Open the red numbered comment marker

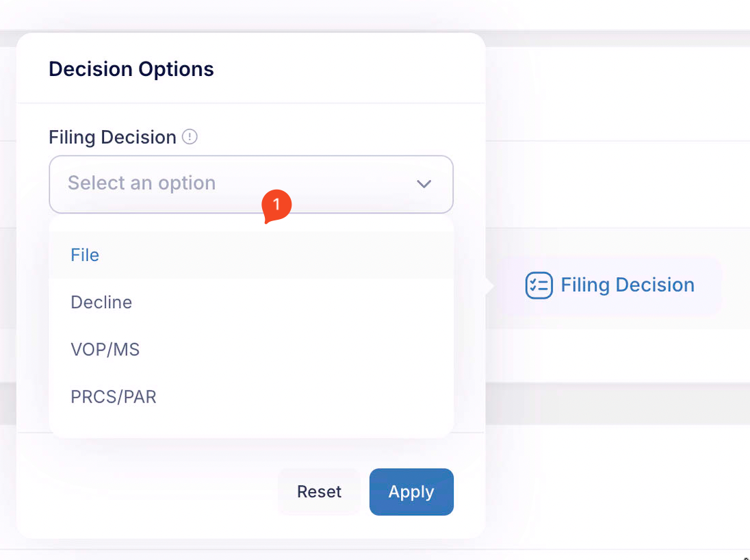coord(276,206)
